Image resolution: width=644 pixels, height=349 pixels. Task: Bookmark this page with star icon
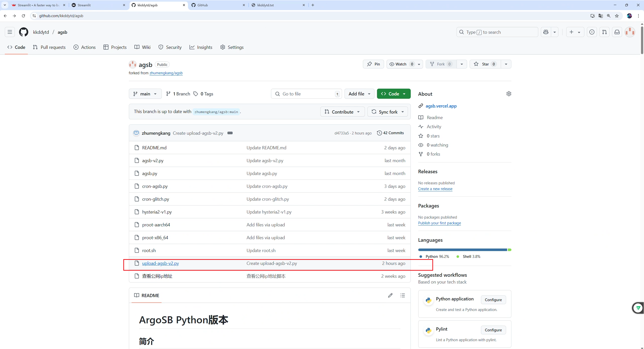(x=617, y=16)
